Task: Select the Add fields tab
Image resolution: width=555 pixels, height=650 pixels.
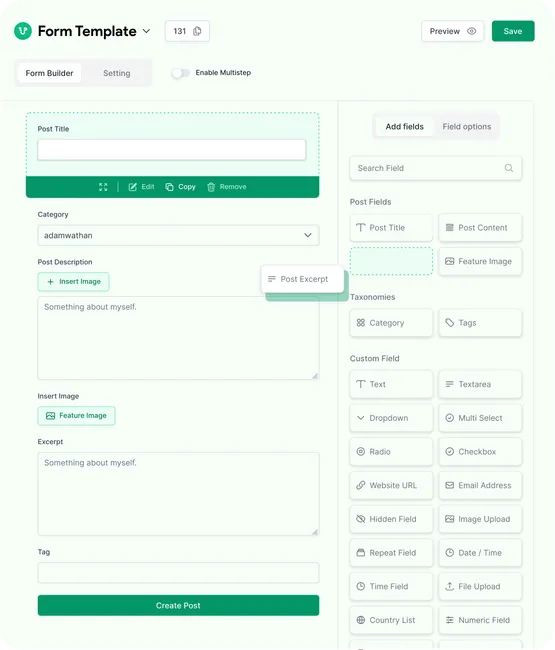Action: click(405, 126)
